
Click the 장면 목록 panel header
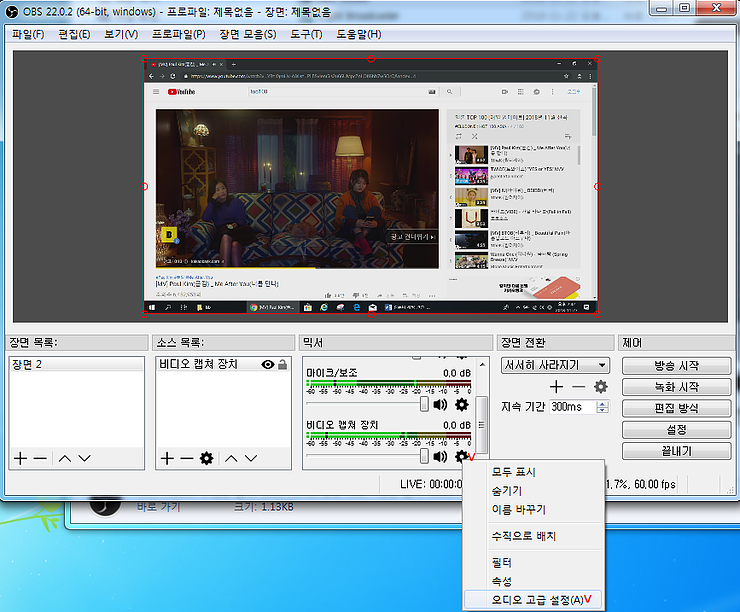coord(77,343)
